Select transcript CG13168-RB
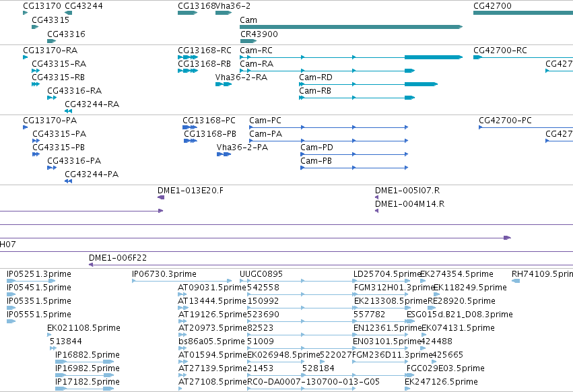The height and width of the screenshot is (392, 573). 204,63
